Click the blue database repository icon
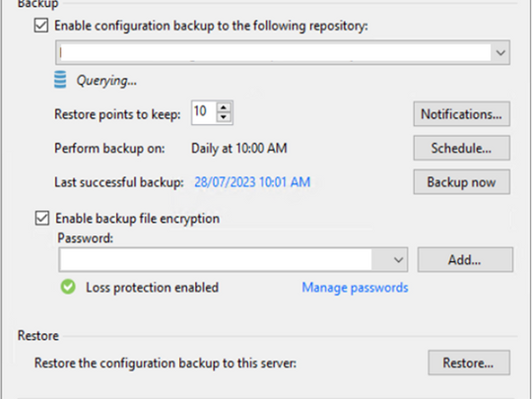This screenshot has width=532, height=399. pyautogui.click(x=60, y=80)
